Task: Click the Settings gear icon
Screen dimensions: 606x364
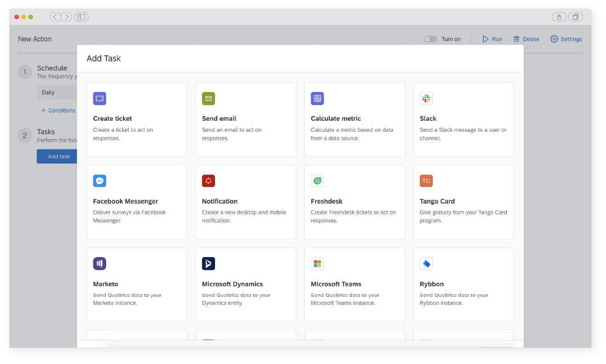Action: click(x=554, y=39)
